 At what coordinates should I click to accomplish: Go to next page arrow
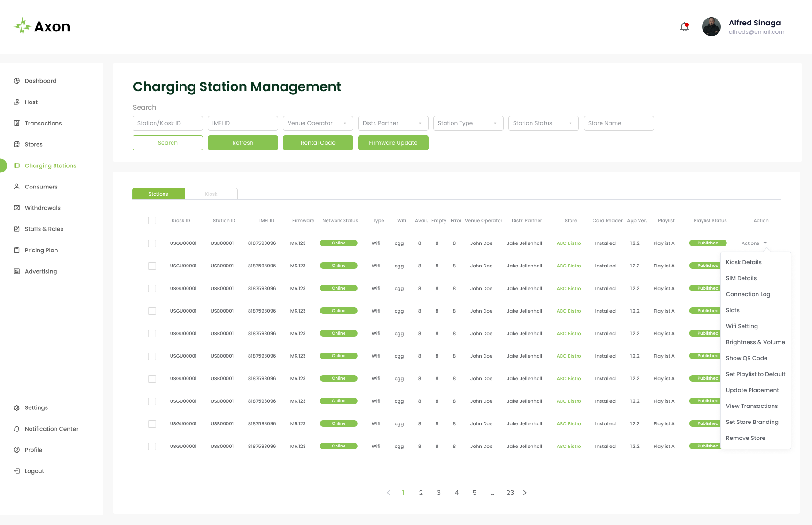tap(525, 493)
